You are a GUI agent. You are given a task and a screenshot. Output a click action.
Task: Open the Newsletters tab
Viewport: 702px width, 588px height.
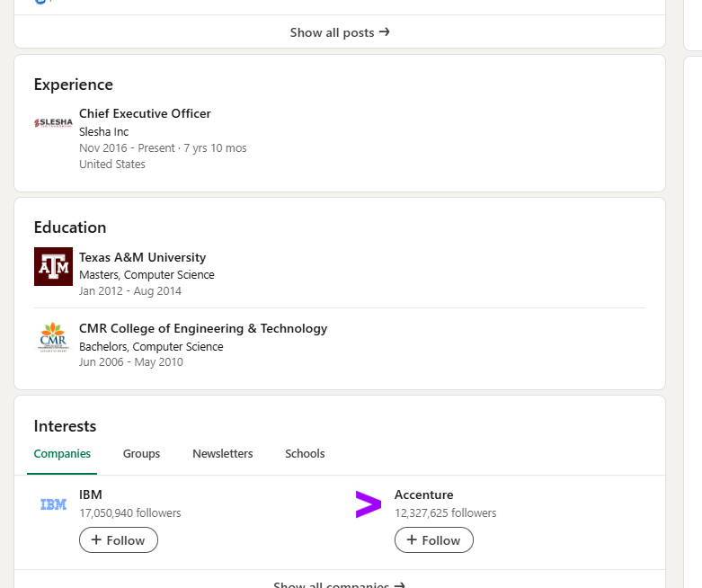[x=223, y=454]
